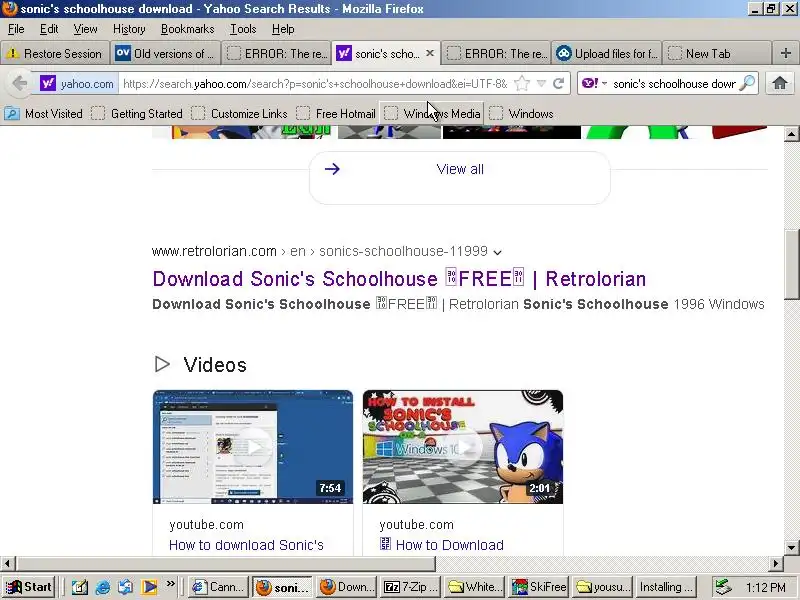Screen dimensions: 800x600
Task: Open the Windows bookmark
Action: [x=521, y=113]
